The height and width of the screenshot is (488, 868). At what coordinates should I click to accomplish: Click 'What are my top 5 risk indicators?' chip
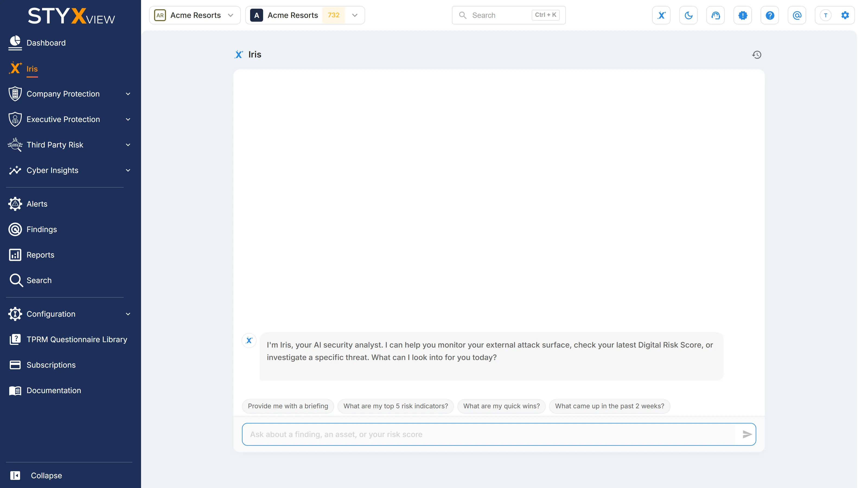pos(395,406)
